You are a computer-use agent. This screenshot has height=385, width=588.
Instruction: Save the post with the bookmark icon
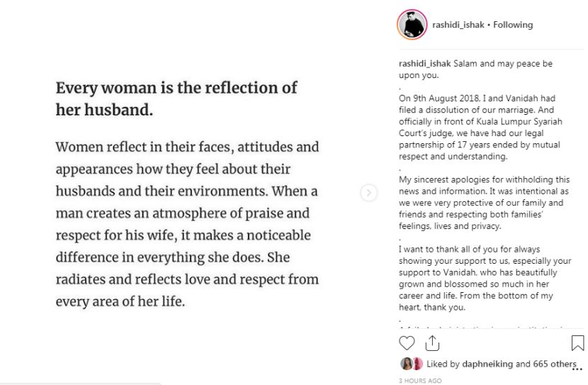coord(577,343)
